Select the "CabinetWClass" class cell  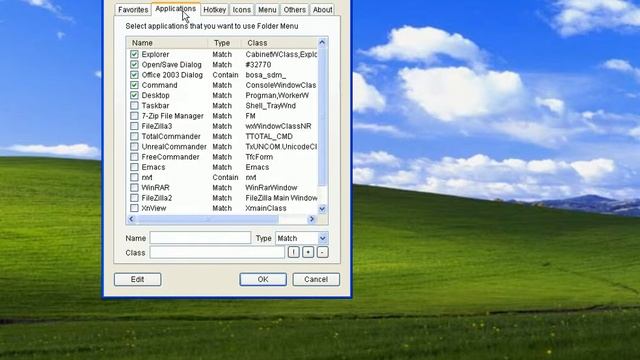pos(281,54)
